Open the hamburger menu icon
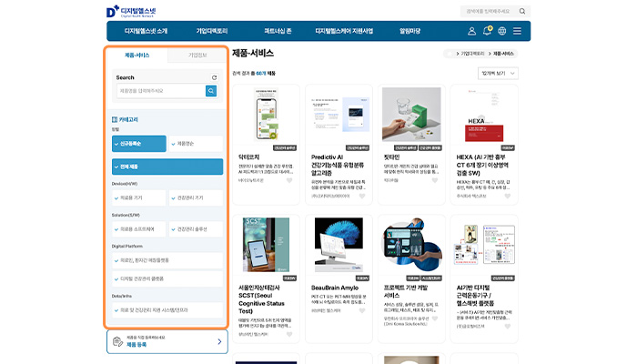Viewport: 637px width, 364px height. [517, 31]
